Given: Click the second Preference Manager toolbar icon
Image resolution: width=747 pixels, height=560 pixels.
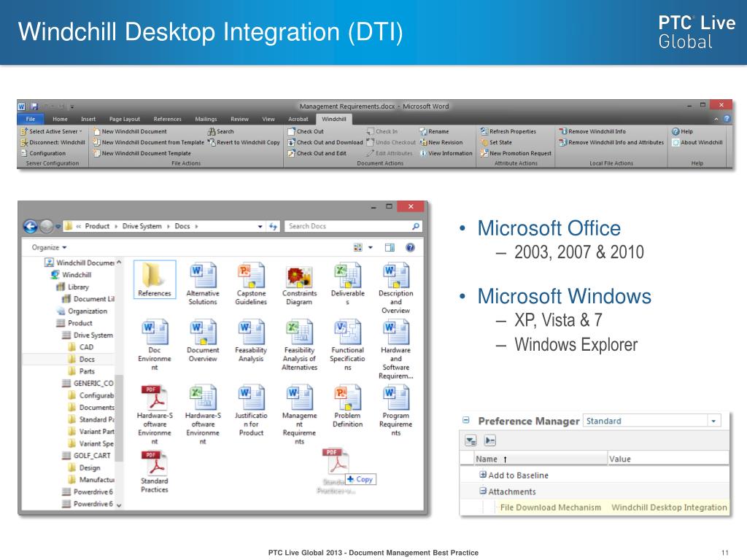Looking at the screenshot, I should (x=489, y=441).
